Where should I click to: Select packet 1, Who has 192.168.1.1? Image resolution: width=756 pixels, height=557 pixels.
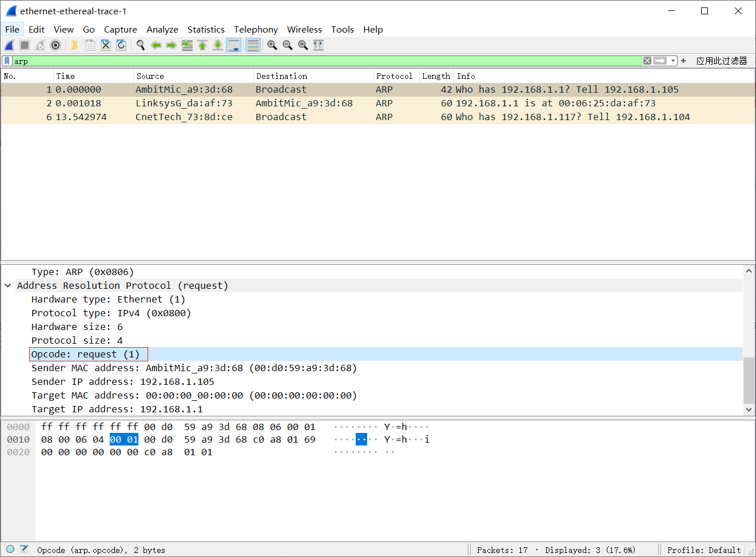coord(377,89)
